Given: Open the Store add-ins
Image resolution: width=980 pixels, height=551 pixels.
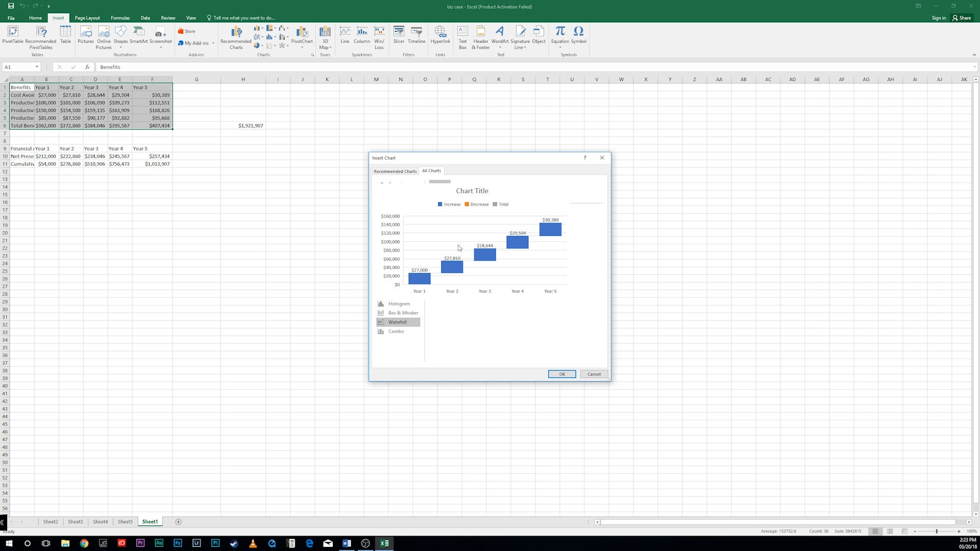Looking at the screenshot, I should coord(187,31).
